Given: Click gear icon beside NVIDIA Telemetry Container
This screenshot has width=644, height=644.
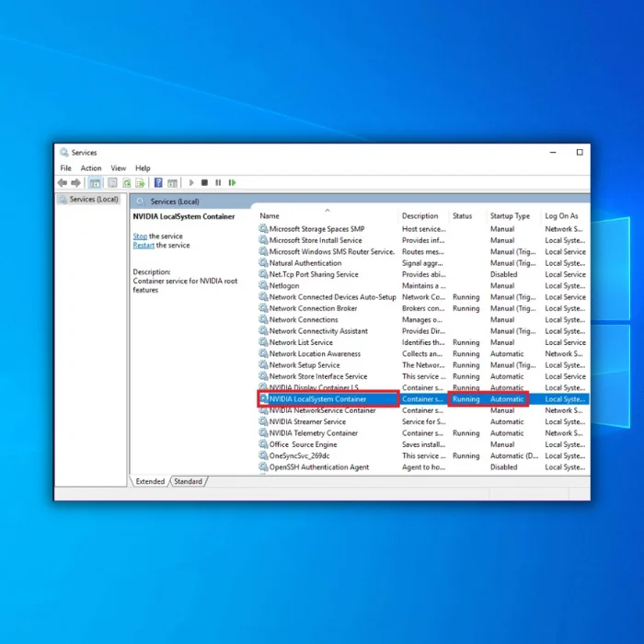Looking at the screenshot, I should coord(263,432).
